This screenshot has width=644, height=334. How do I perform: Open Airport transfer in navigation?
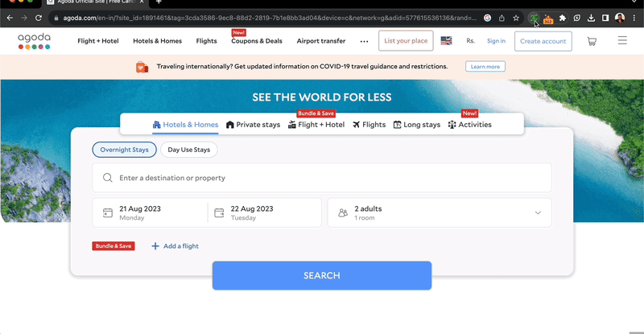[321, 41]
